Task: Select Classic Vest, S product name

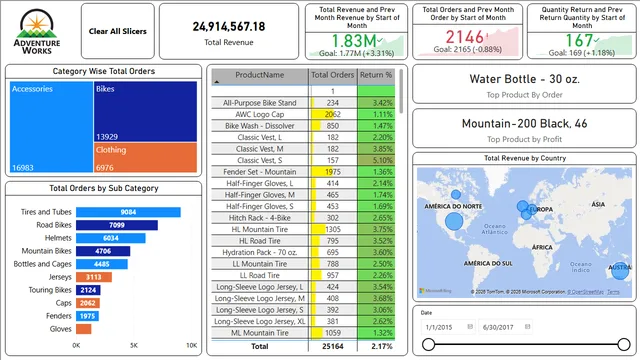Action: (260, 160)
